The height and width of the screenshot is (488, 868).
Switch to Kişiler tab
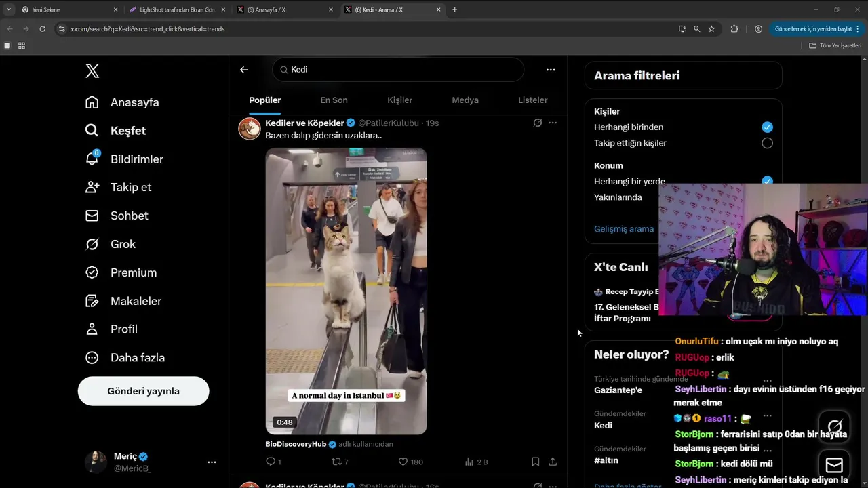[x=399, y=100]
